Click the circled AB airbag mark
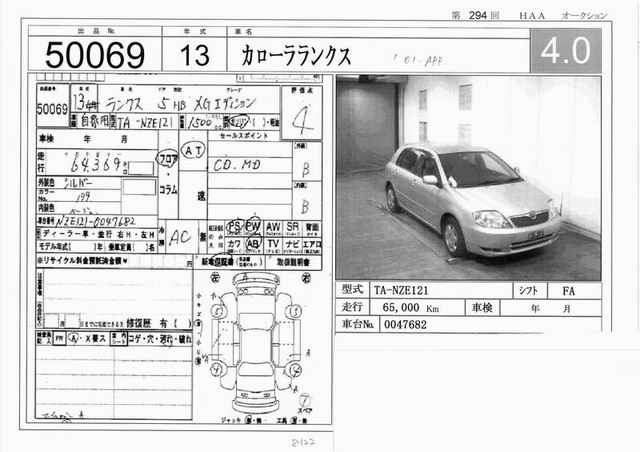Image resolution: width=640 pixels, height=452 pixels. (x=253, y=244)
